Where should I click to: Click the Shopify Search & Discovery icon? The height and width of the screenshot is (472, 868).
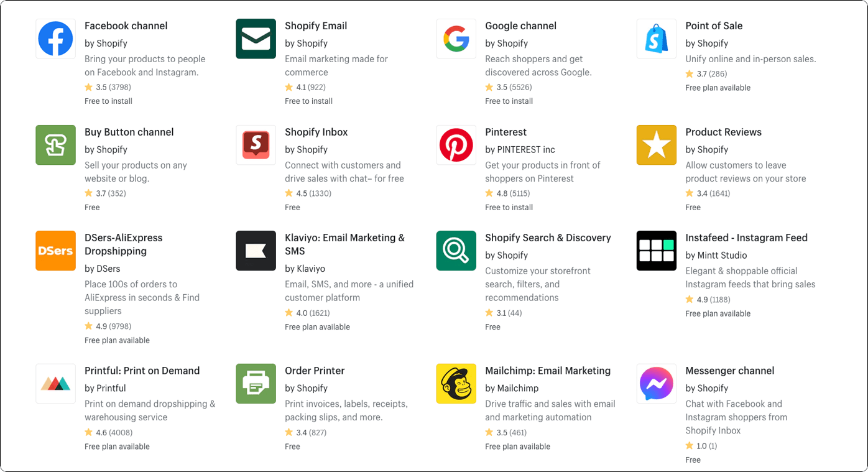click(456, 251)
